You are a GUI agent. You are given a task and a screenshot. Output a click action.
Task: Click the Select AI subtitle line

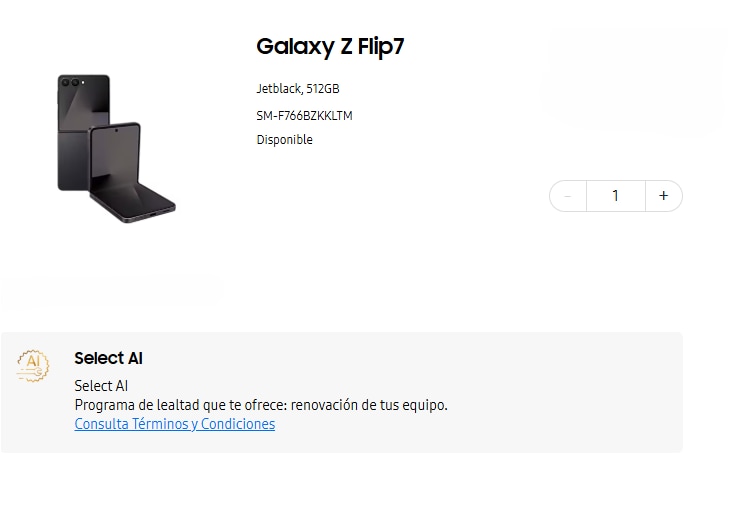tap(101, 385)
